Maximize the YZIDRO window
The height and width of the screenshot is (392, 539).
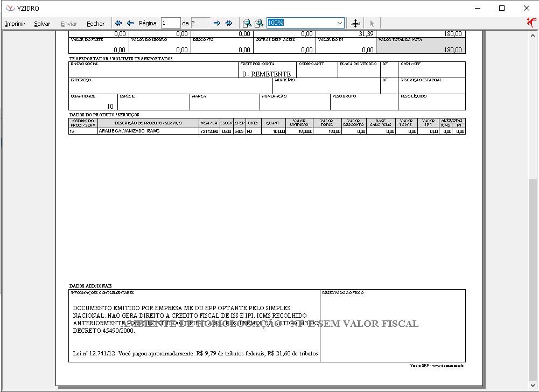[x=502, y=8]
